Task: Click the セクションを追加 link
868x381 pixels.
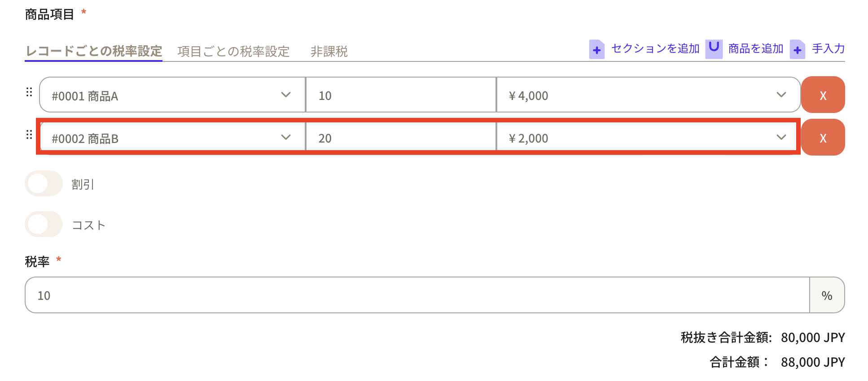Action: pyautogui.click(x=655, y=48)
